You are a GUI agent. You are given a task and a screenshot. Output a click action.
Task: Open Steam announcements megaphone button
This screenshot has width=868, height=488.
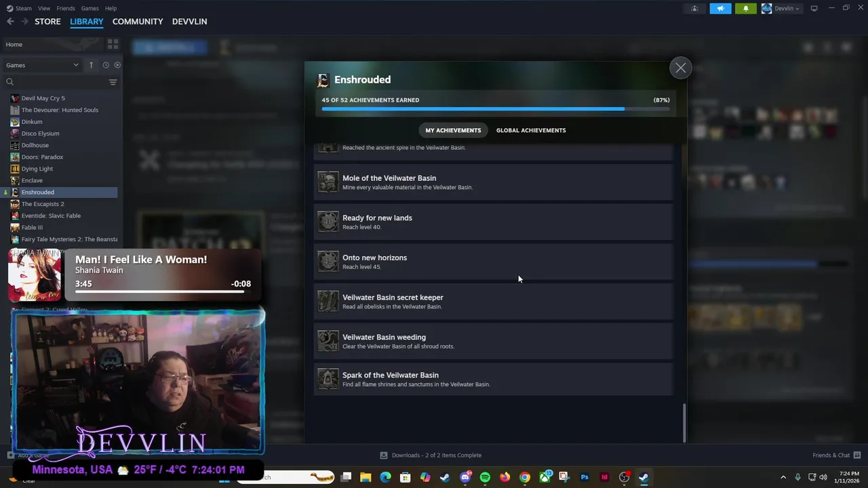click(720, 8)
